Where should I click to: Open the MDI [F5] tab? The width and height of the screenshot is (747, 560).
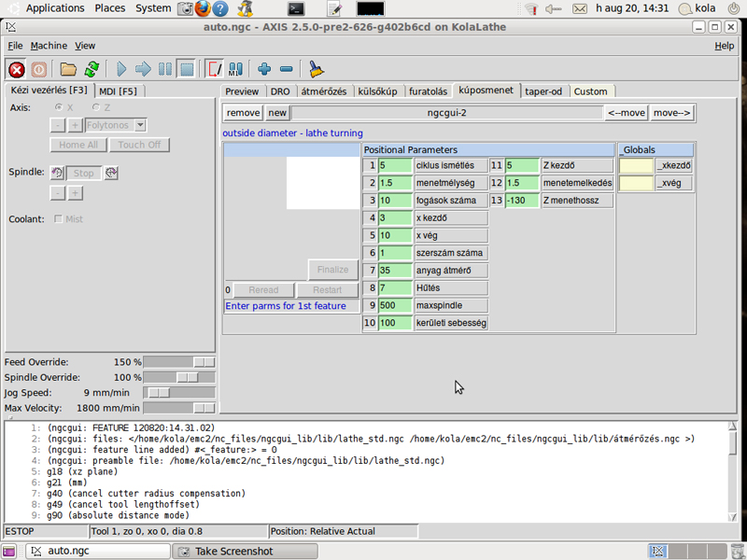[x=119, y=91]
